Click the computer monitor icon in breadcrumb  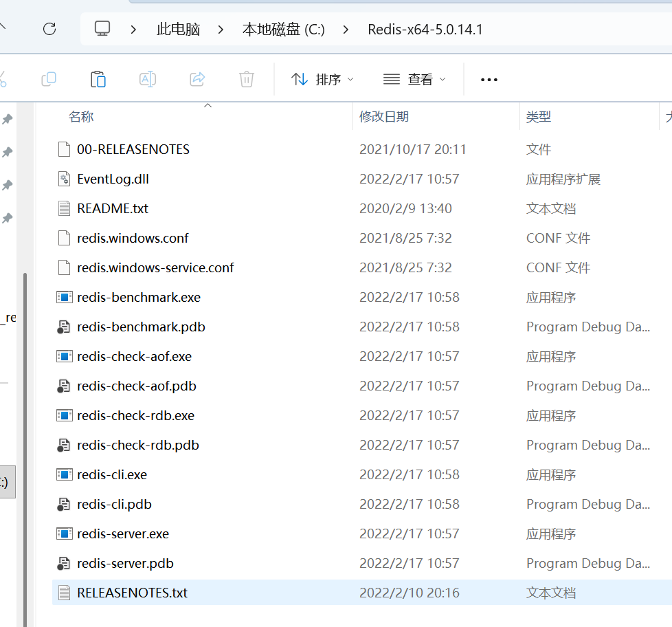[102, 29]
